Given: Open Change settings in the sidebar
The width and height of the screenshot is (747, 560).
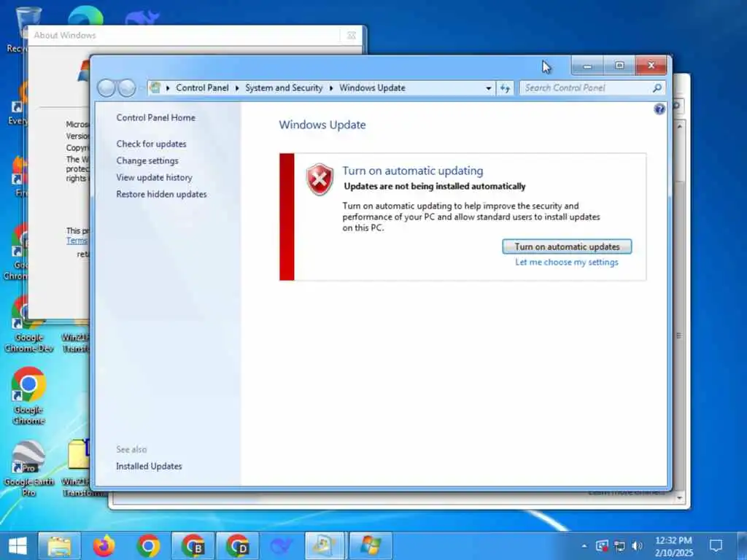Looking at the screenshot, I should pyautogui.click(x=147, y=160).
